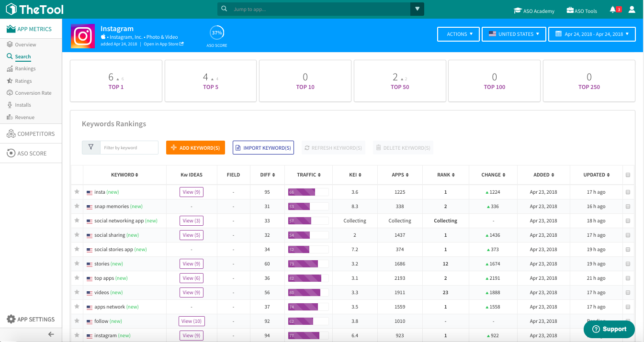This screenshot has height=342, width=644.
Task: Open the ASO Score sidebar section
Action: tap(26, 153)
